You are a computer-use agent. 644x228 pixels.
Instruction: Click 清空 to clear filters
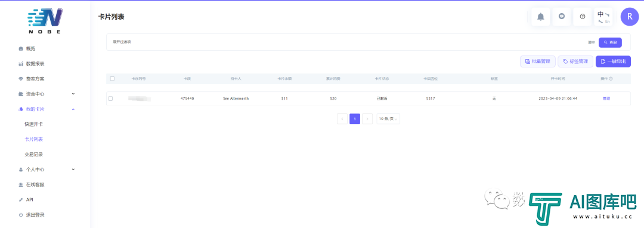click(x=591, y=42)
